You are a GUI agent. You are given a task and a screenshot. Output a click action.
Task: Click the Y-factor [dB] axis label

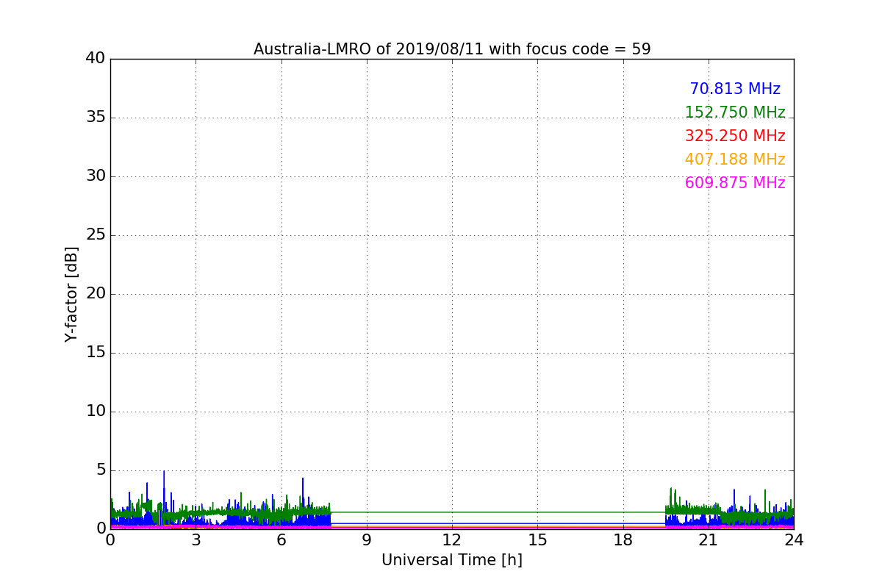pyautogui.click(x=71, y=294)
